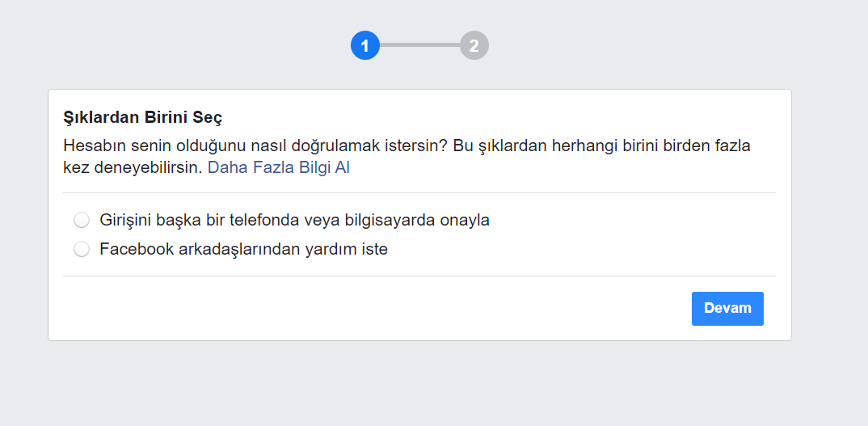The width and height of the screenshot is (868, 426).
Task: Click the label 'Girişini başka bir telefonda veya bilgisayarda onayla'
Action: click(x=294, y=220)
